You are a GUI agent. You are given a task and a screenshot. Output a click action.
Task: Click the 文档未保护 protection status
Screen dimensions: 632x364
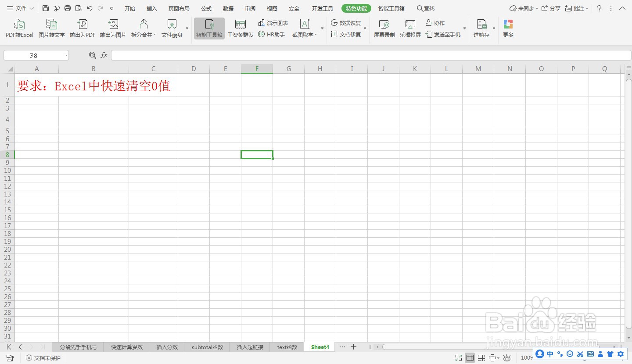point(43,358)
